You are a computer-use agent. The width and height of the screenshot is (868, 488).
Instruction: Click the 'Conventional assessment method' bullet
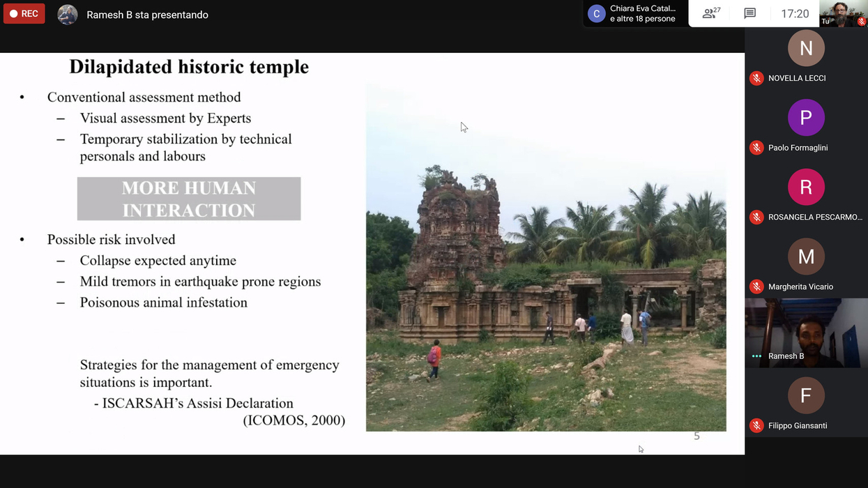coord(144,98)
